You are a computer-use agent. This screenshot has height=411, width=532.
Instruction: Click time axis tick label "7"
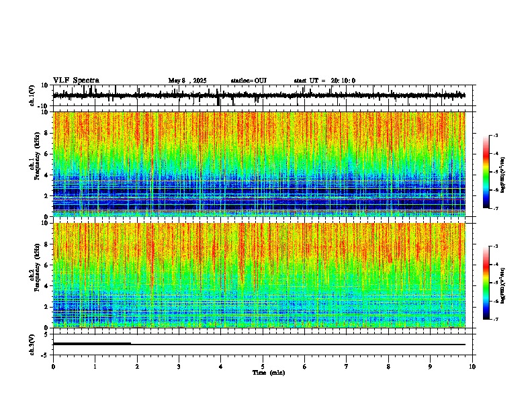(x=347, y=367)
